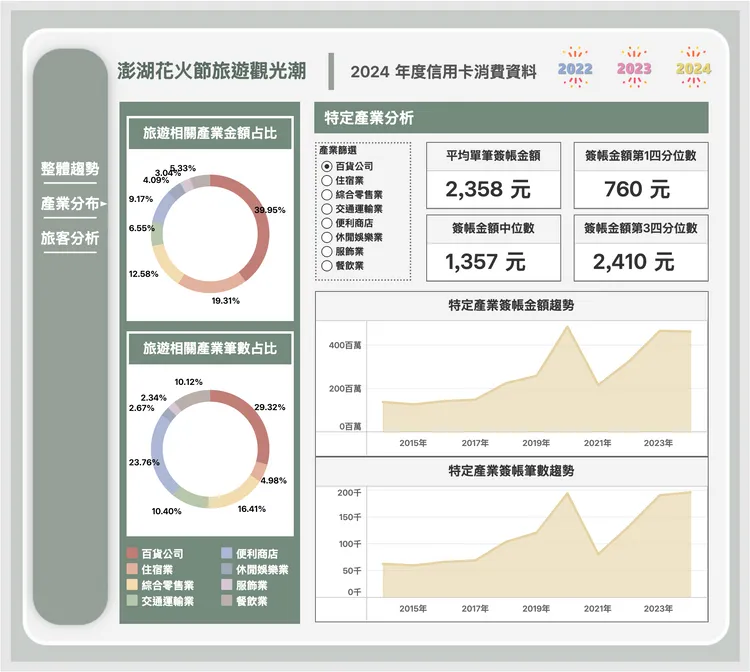Click the 4.98% count donut label
750x672 pixels.
click(274, 481)
